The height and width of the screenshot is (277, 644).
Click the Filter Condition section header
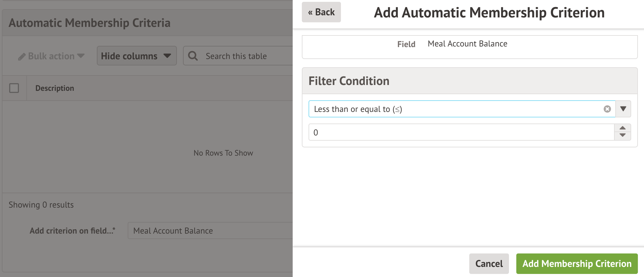[349, 81]
